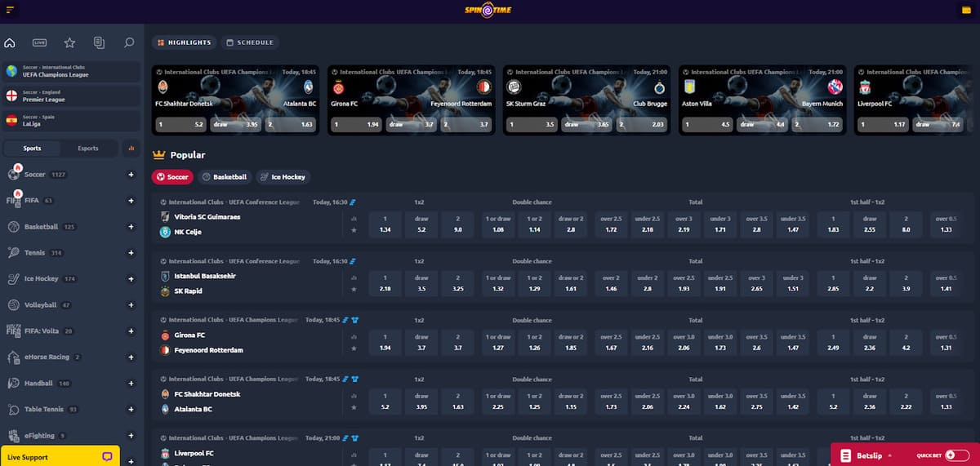Expand the Ice Hockey sidebar category
The image size is (980, 466).
tap(131, 279)
